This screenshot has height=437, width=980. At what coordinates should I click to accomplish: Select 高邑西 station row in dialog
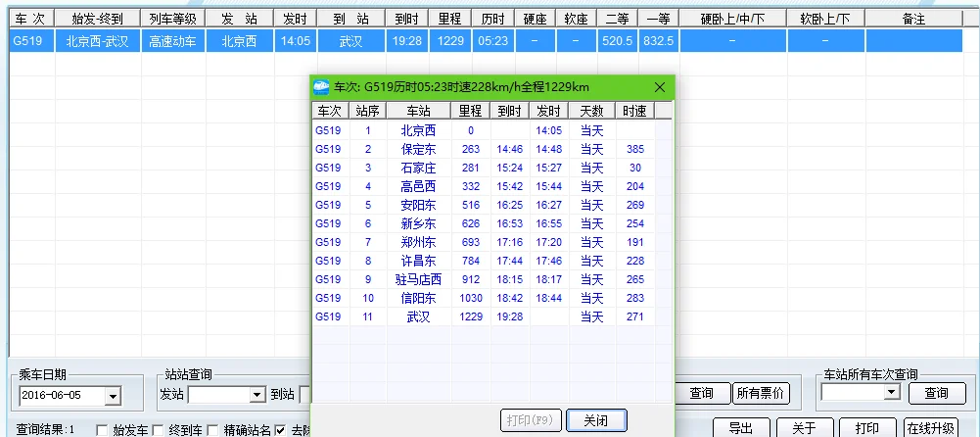click(x=483, y=186)
